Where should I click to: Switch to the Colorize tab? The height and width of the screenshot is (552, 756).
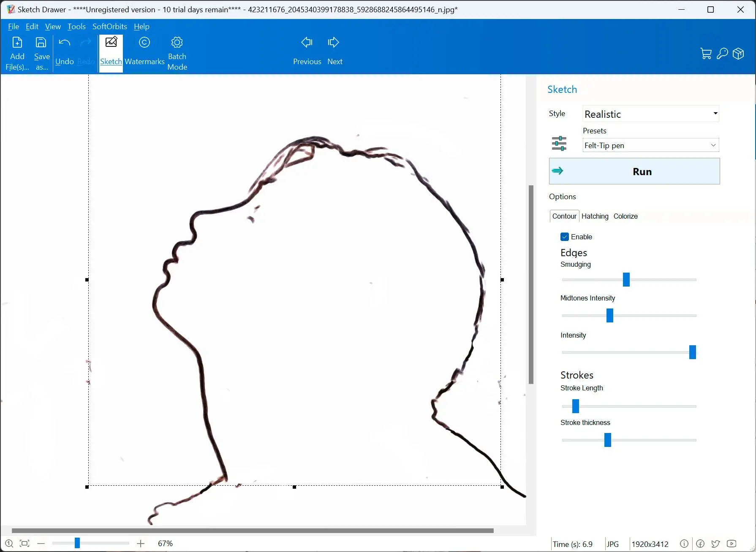point(625,216)
